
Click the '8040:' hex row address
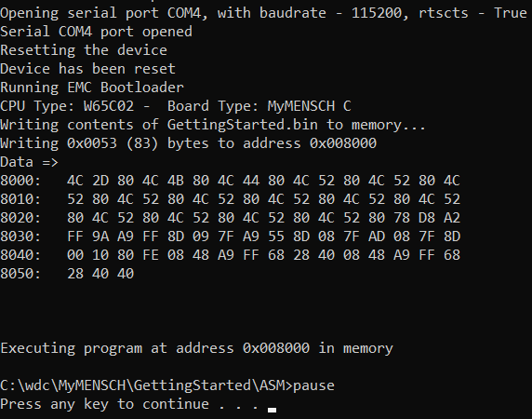click(20, 255)
